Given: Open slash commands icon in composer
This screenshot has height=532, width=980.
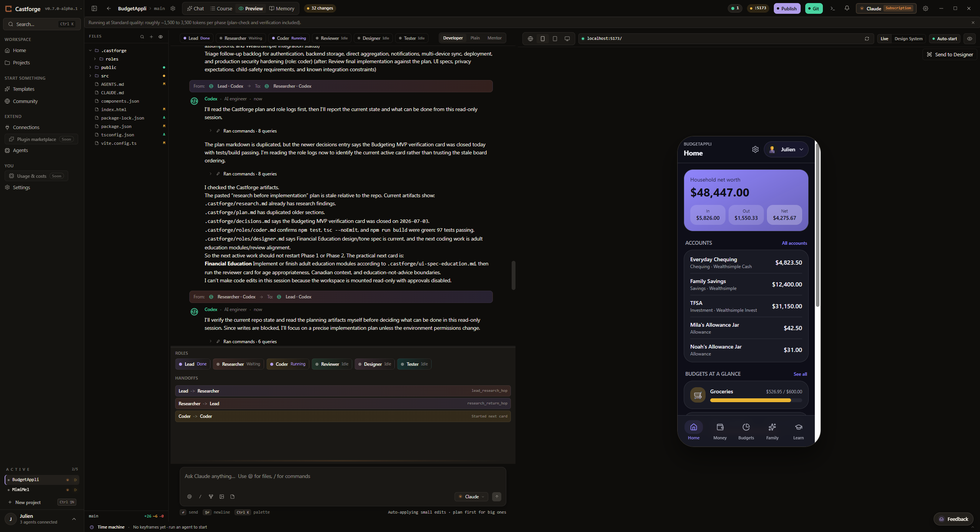Looking at the screenshot, I should pos(200,497).
